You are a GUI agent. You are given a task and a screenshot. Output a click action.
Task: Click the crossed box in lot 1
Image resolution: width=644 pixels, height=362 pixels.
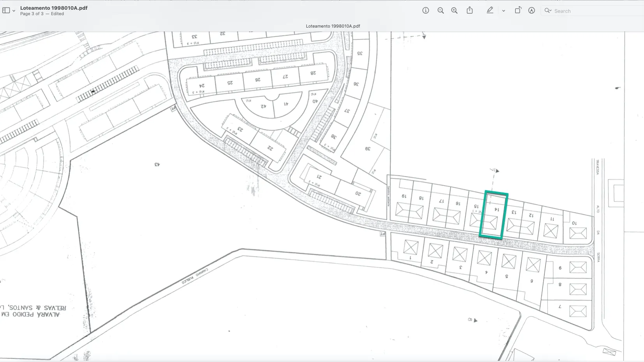[x=411, y=247]
